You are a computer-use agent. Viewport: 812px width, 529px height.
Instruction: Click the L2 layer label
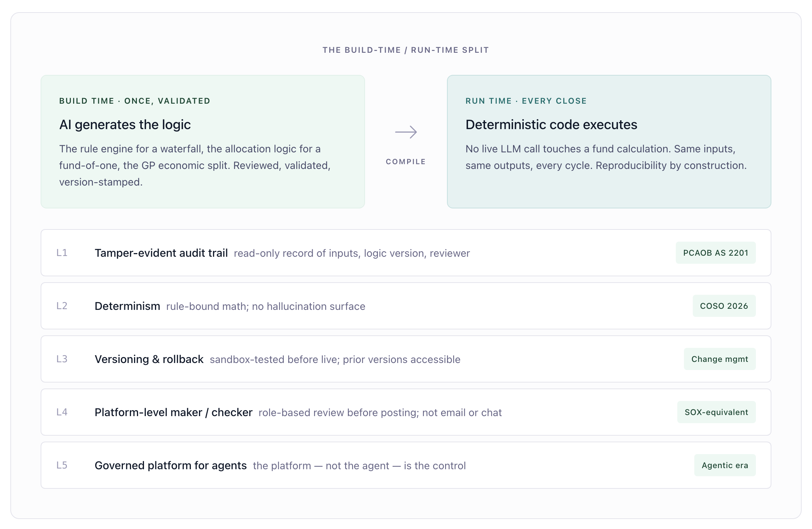point(62,306)
